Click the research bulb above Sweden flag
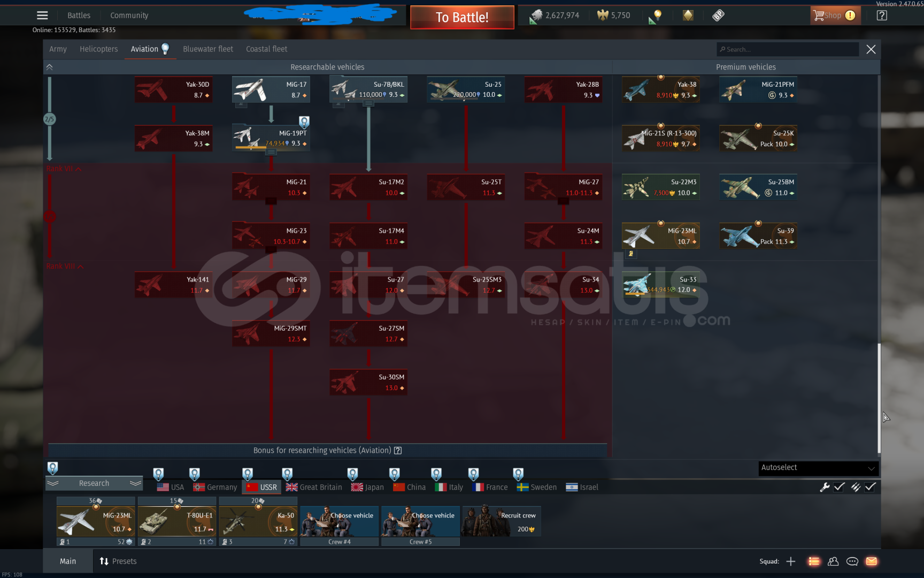 point(518,474)
